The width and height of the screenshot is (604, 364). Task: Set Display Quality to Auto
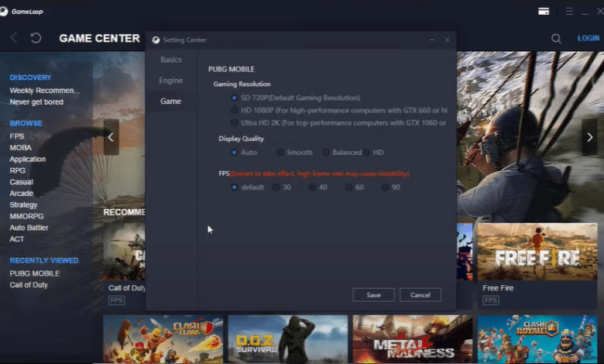234,153
